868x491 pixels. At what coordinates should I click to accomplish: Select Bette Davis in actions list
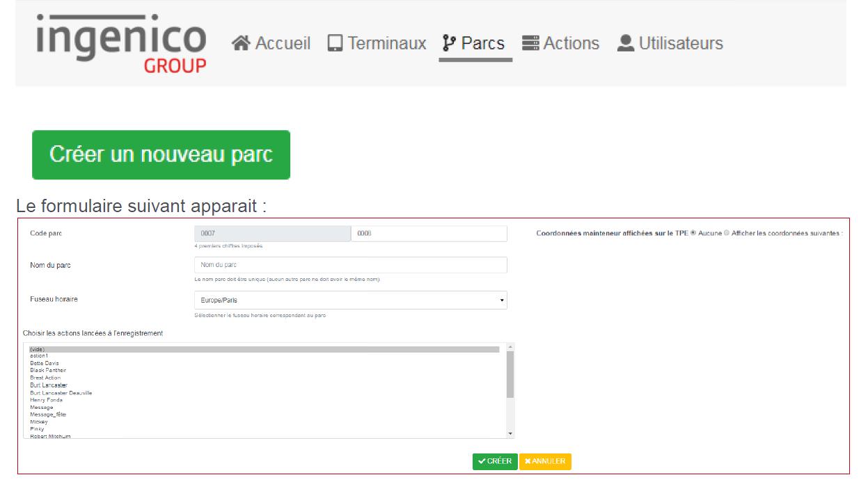click(45, 363)
